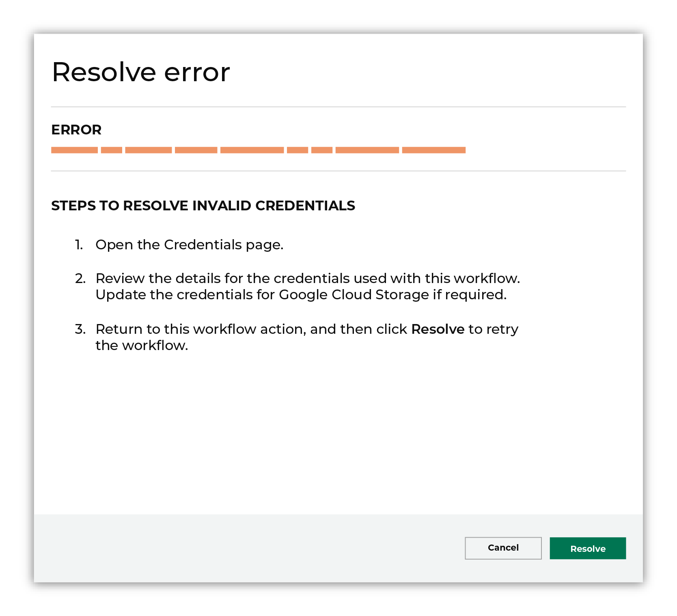Select the 'Resolve error' dialog title
Screen dimensions: 677x616
coord(141,72)
